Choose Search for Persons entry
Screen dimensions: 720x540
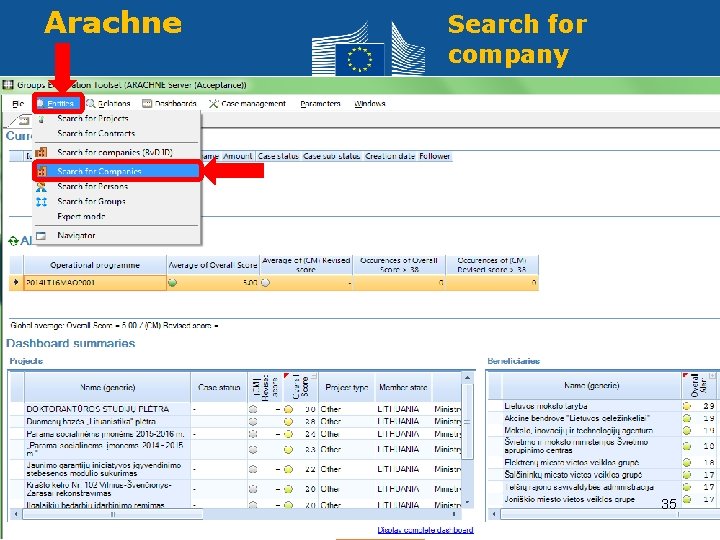click(x=118, y=186)
